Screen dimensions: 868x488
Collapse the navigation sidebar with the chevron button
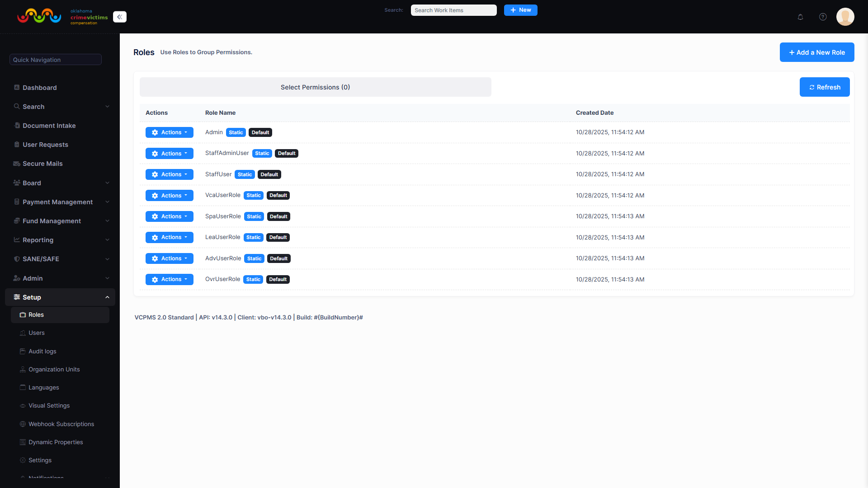pyautogui.click(x=120, y=17)
